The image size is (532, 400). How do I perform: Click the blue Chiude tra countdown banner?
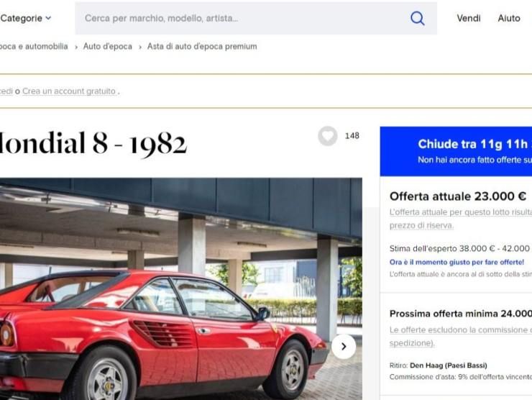click(456, 152)
